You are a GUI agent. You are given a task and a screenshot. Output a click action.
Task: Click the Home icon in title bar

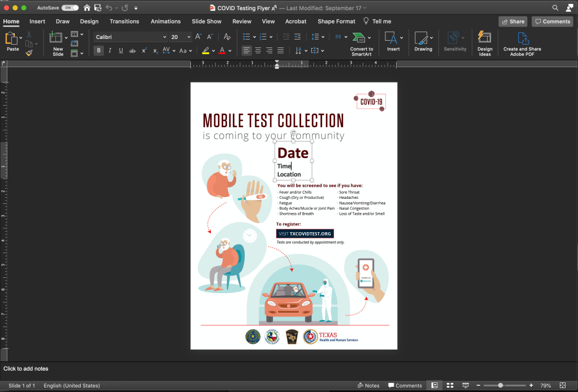(86, 8)
